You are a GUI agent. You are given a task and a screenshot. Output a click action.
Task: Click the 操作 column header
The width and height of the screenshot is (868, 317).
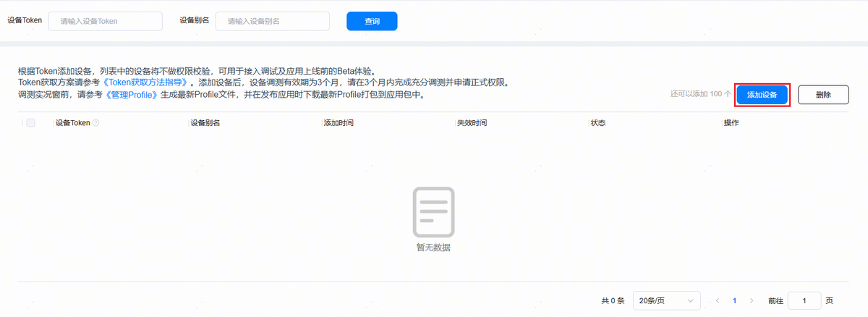[731, 123]
